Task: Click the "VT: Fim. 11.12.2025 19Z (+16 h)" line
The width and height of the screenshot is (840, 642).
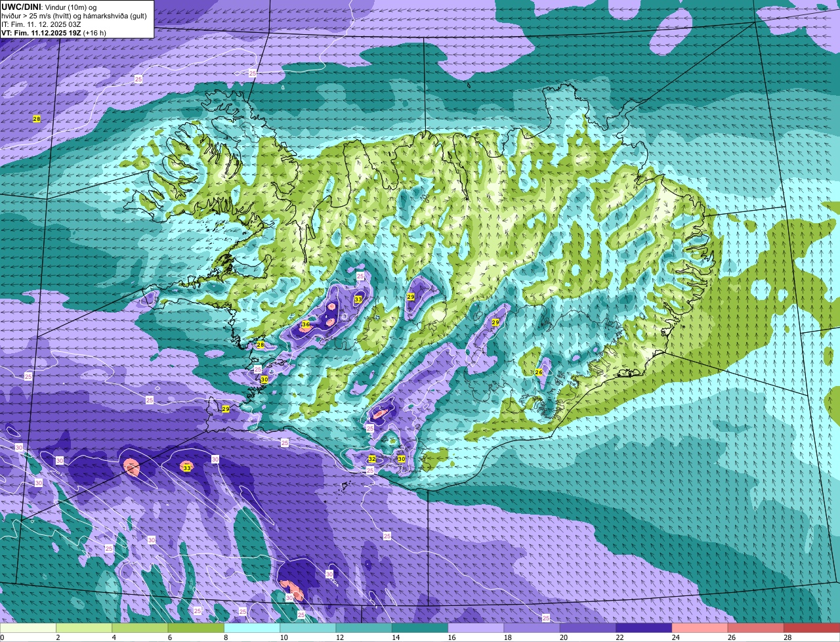Action: (54, 32)
